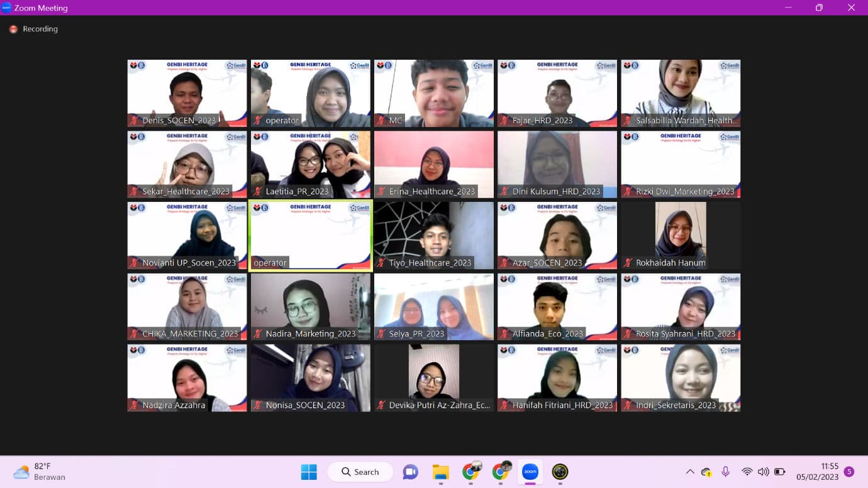Select the highlighted blank operator video tile

[x=311, y=236]
